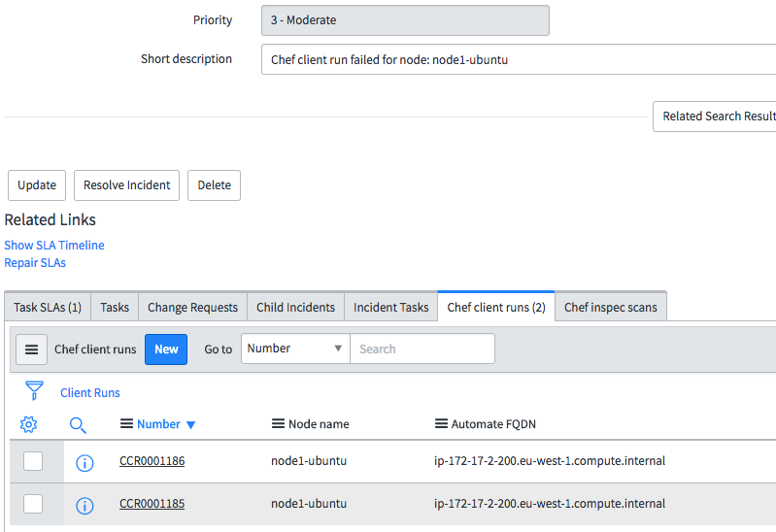
Task: Toggle the Number column sort arrow
Action: 191,424
